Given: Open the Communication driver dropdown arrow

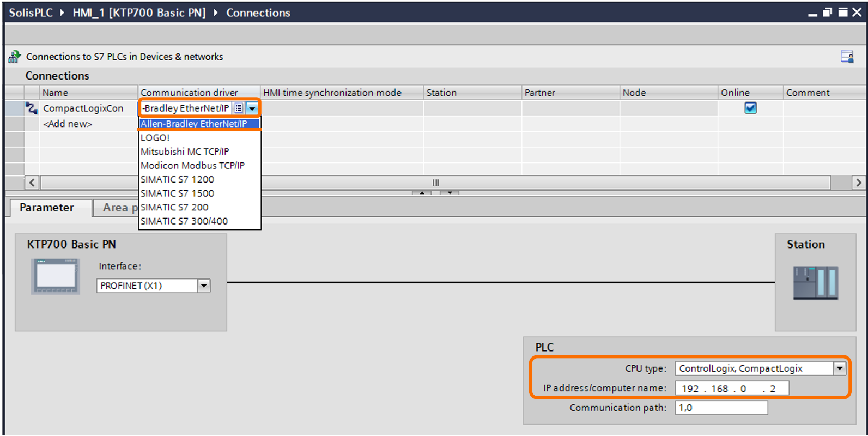Looking at the screenshot, I should [252, 108].
